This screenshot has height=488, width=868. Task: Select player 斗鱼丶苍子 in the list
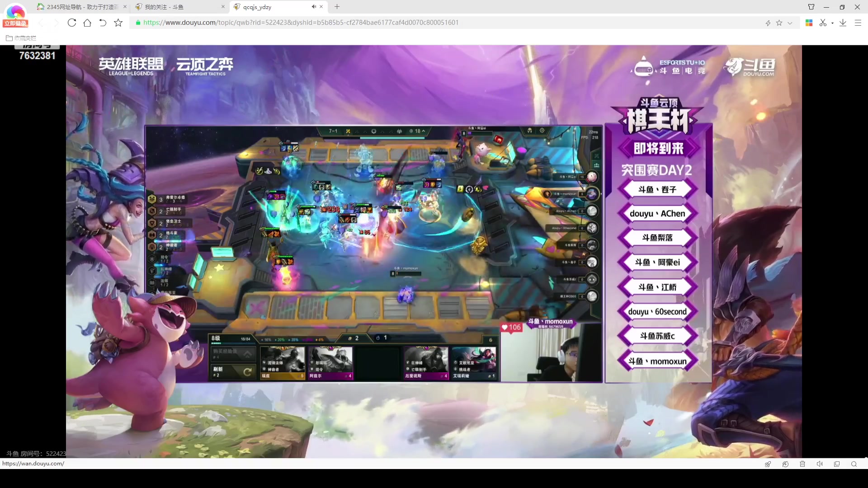click(657, 189)
